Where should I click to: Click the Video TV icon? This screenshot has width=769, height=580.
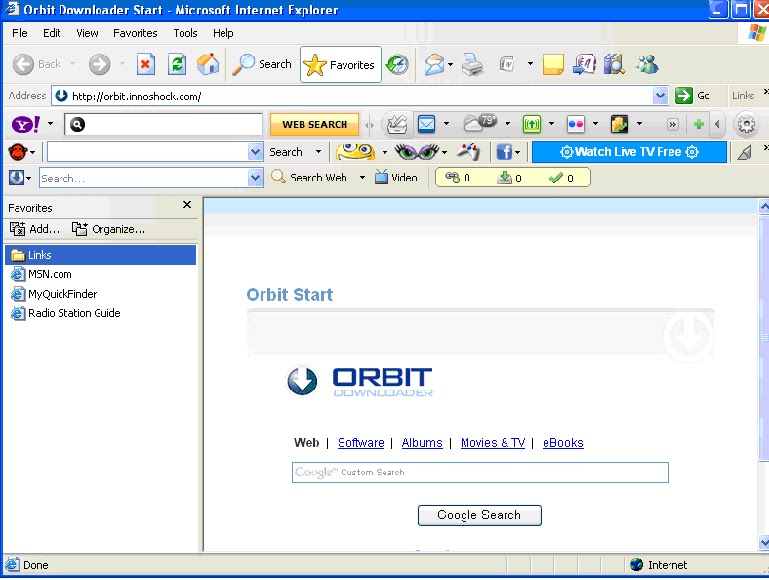pos(382,177)
